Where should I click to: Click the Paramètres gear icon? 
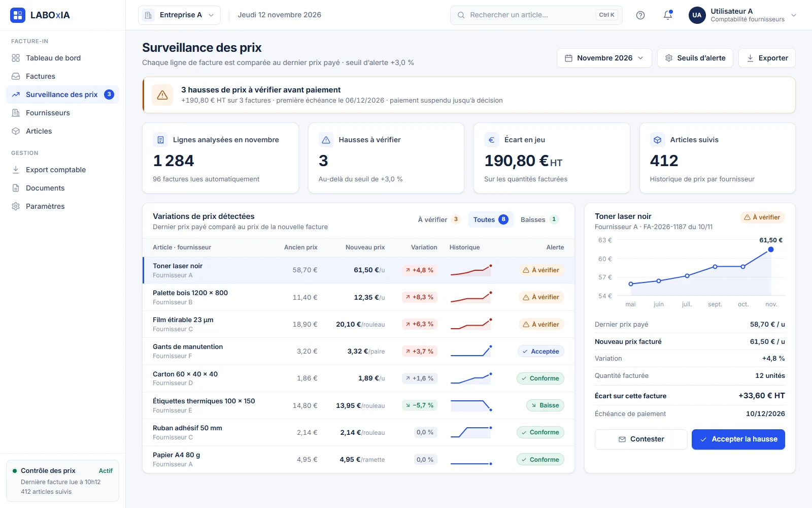coord(16,206)
